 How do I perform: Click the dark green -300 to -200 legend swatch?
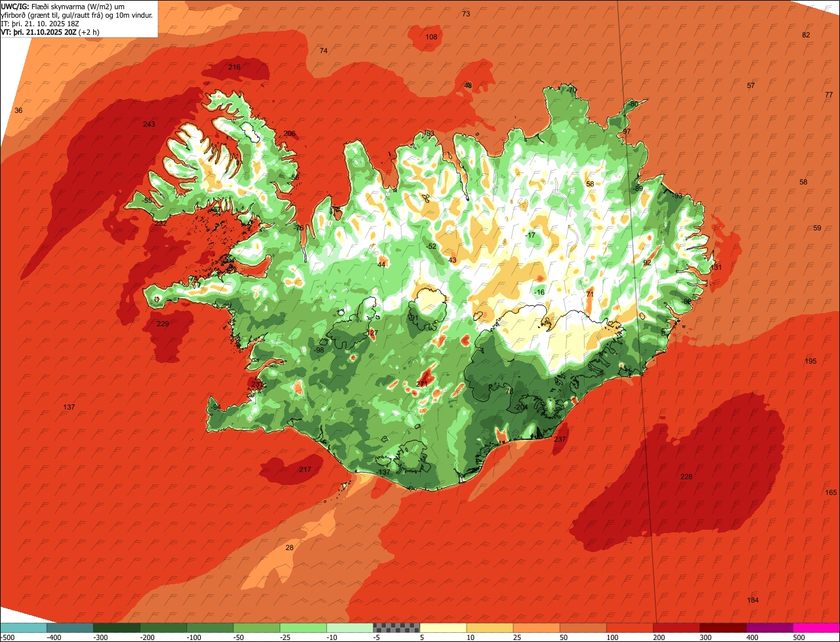116,628
